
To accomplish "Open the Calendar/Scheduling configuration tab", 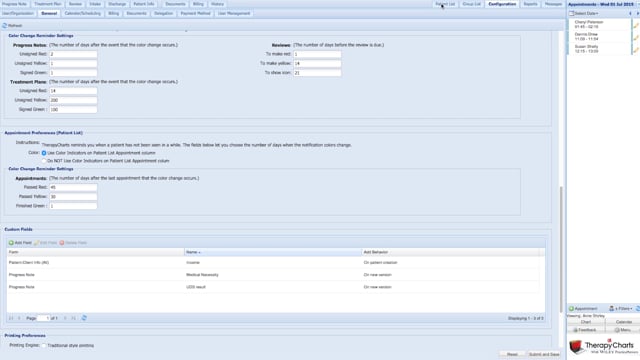I will click(82, 13).
